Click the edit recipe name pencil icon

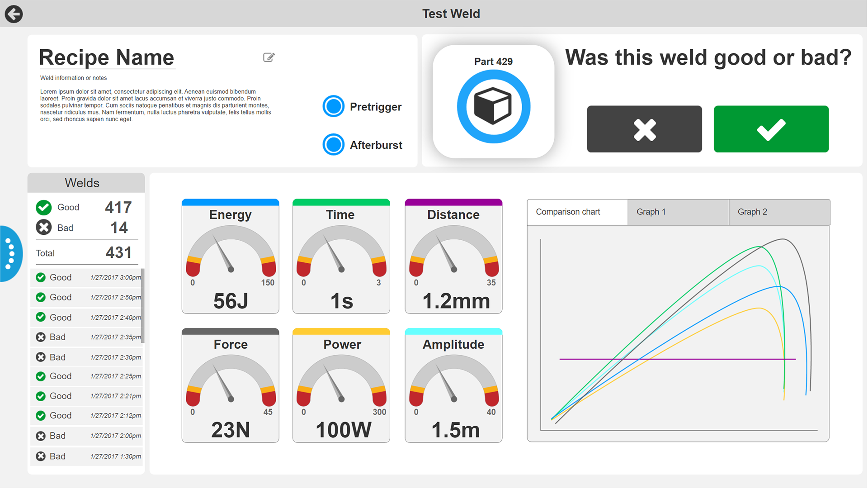click(269, 57)
